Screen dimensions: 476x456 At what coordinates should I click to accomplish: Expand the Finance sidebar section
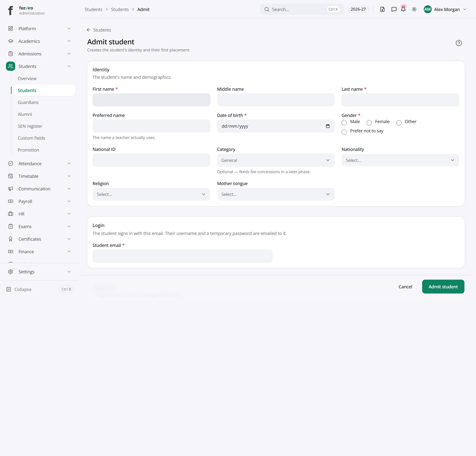pyautogui.click(x=39, y=252)
